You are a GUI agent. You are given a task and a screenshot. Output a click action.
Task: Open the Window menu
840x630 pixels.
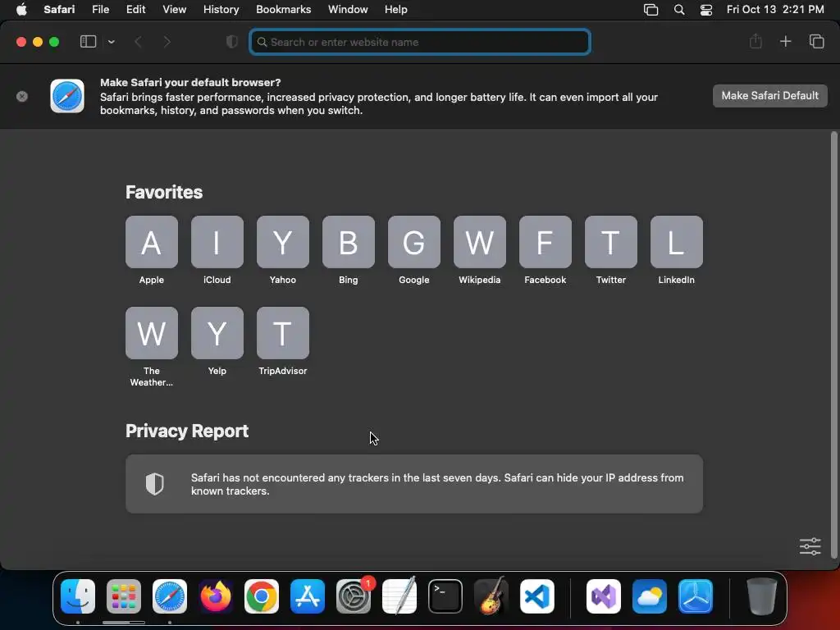348,9
